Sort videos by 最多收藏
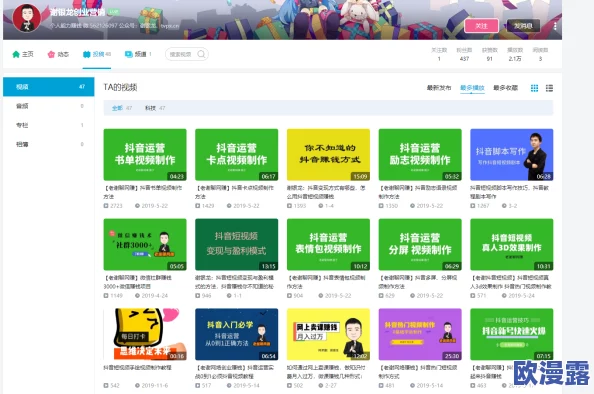This screenshot has height=394, width=594. 505,88
